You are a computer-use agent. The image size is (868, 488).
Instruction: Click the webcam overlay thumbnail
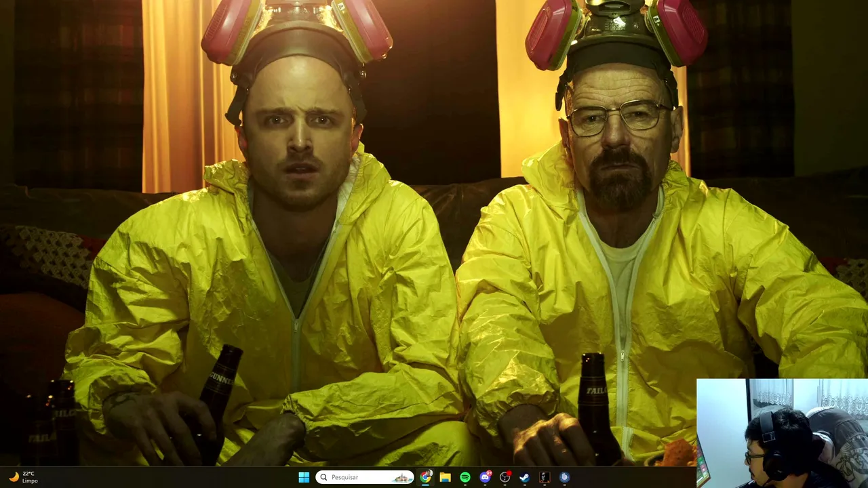(x=782, y=433)
